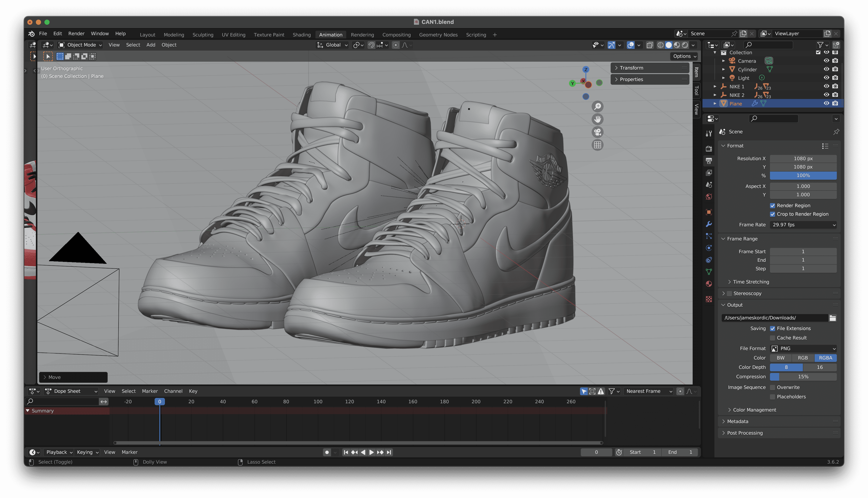868x498 pixels.
Task: Enable Overwrite checkbox
Action: click(773, 387)
